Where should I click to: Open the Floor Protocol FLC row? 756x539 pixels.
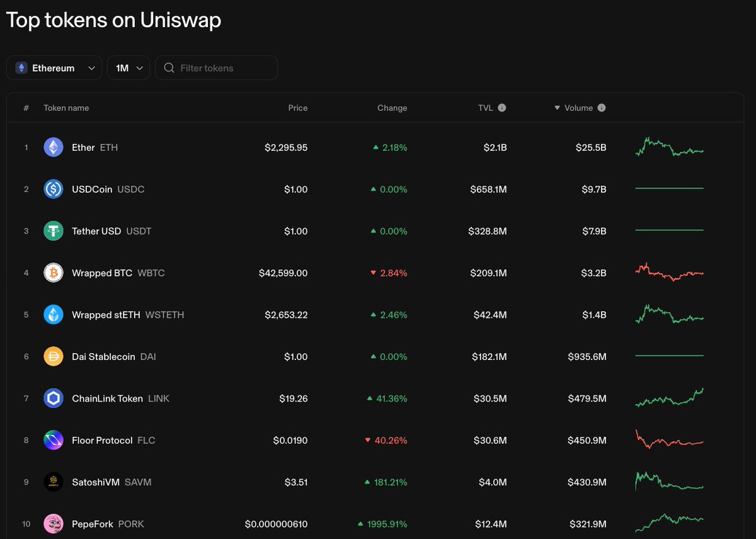tap(103, 440)
